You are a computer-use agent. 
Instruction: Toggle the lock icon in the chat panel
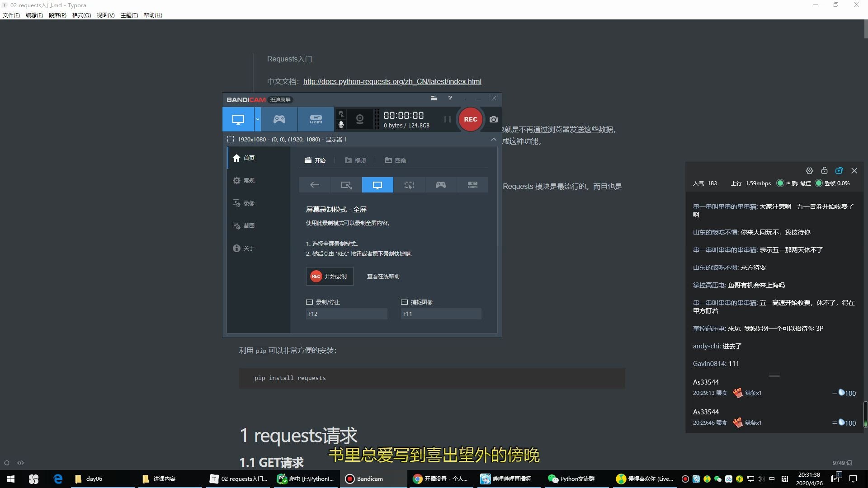coord(824,170)
